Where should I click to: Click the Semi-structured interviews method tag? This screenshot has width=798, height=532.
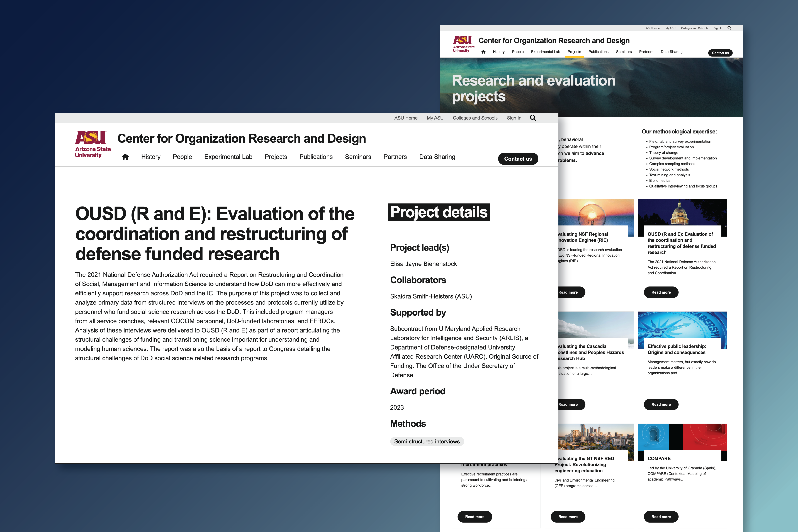pyautogui.click(x=427, y=441)
